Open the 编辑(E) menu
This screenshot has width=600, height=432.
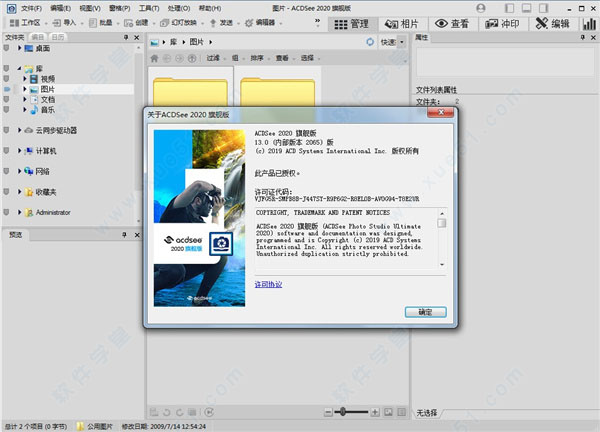pos(60,8)
